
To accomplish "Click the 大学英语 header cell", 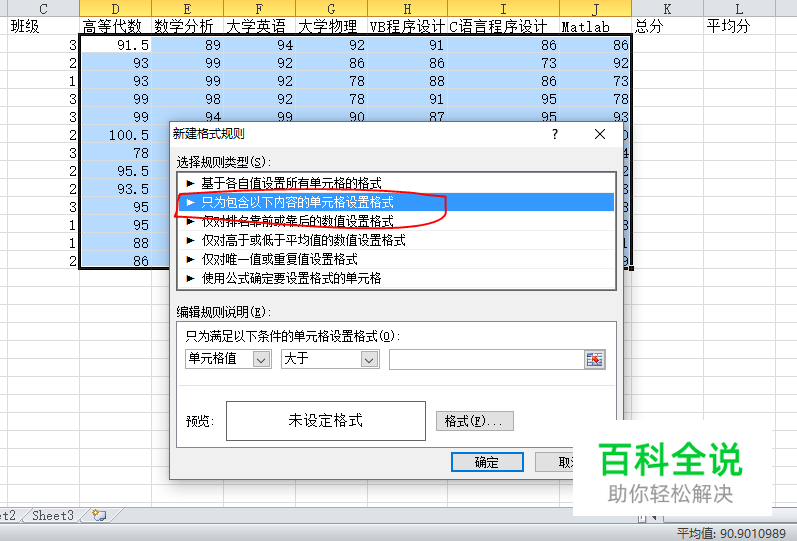I will (x=259, y=26).
